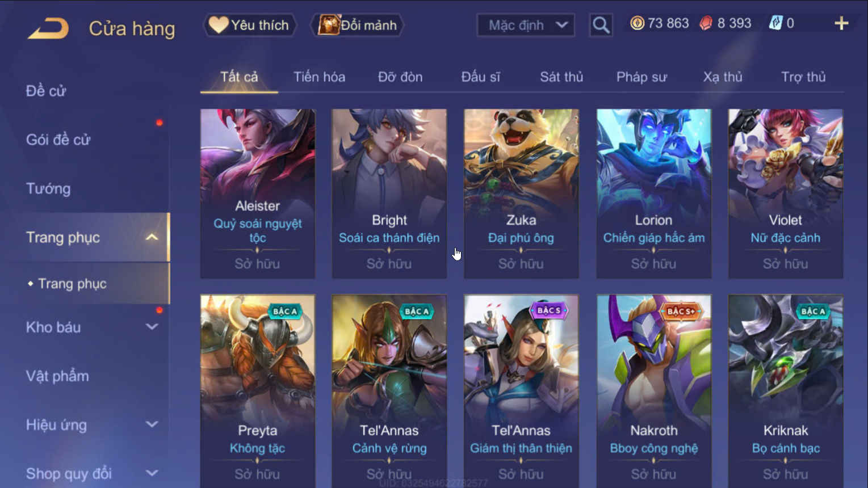Click the gold coin icon
Viewport: 868px width, 488px height.
(x=637, y=23)
